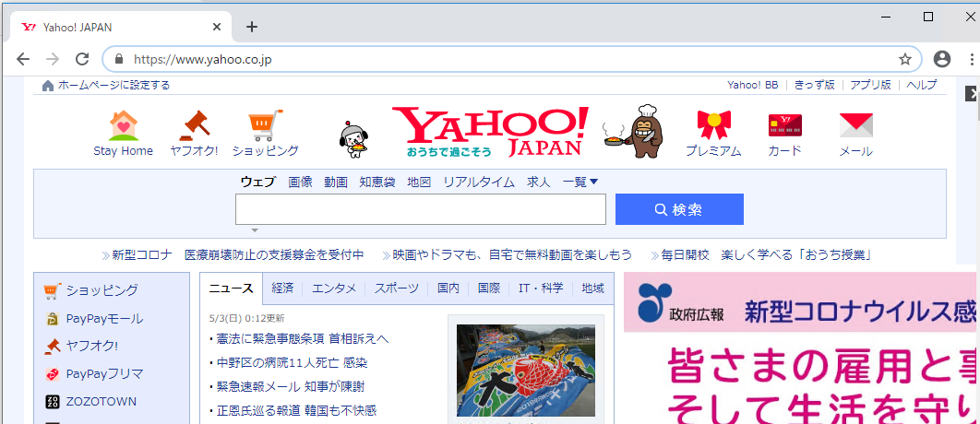The image size is (980, 424).
Task: Close the Yahoo! JAPAN tab
Action: click(x=217, y=27)
